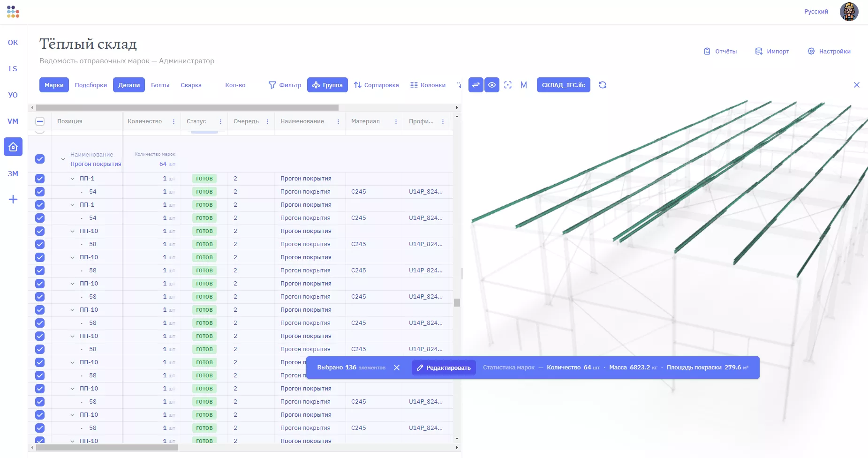868x458 pixels.
Task: Click the swap arrows icon in viewer toolbar
Action: 476,85
